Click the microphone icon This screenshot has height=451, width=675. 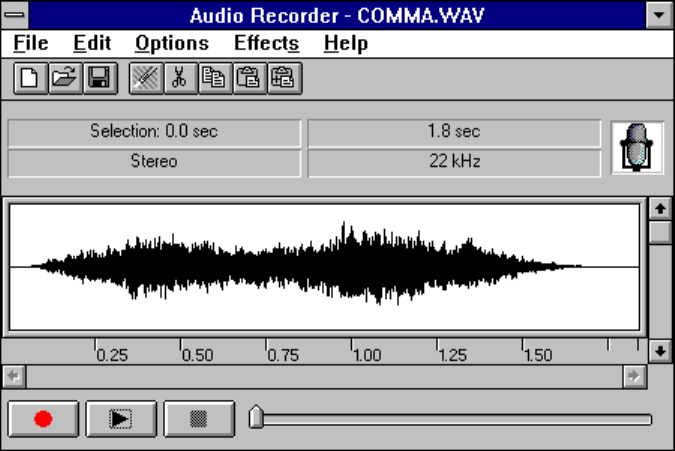(637, 148)
